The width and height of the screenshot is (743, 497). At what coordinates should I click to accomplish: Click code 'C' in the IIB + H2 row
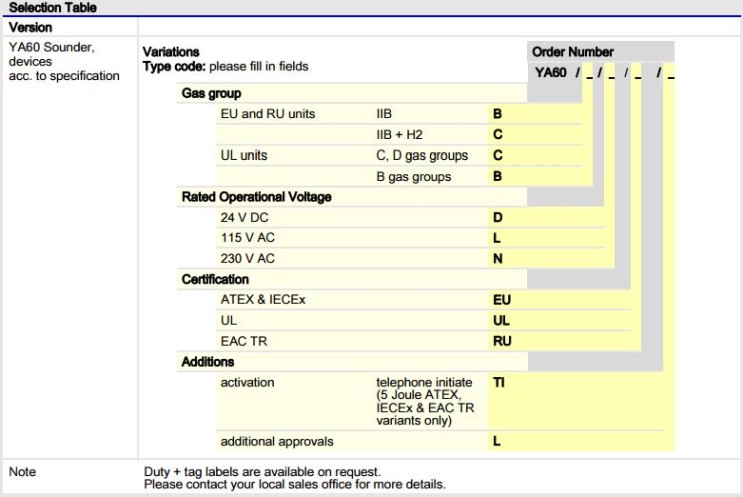pos(498,135)
